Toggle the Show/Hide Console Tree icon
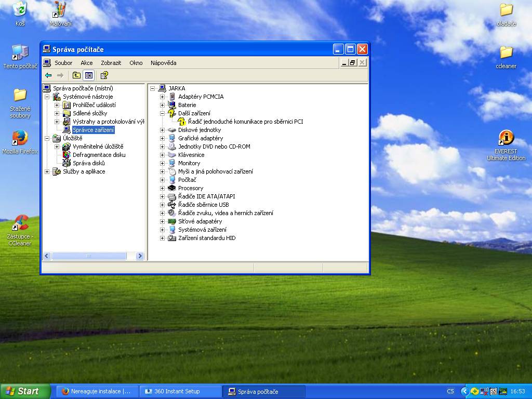Image resolution: width=532 pixels, height=399 pixels. point(89,75)
